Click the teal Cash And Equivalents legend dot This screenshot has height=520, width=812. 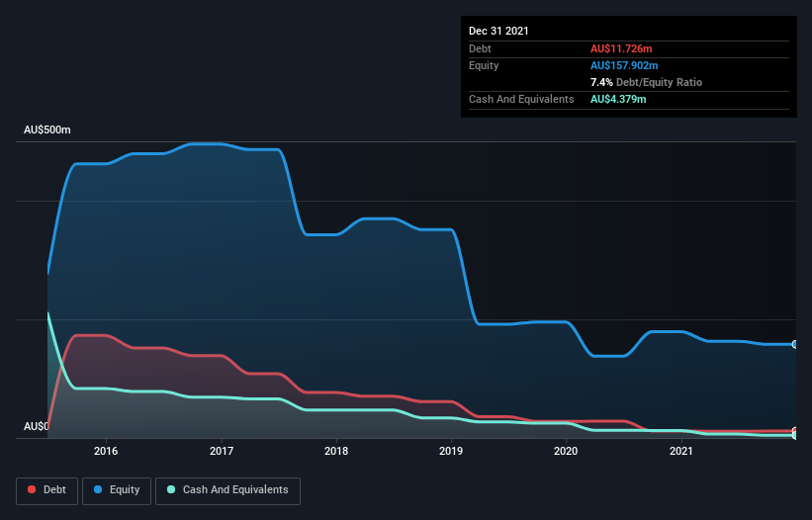[x=171, y=489]
